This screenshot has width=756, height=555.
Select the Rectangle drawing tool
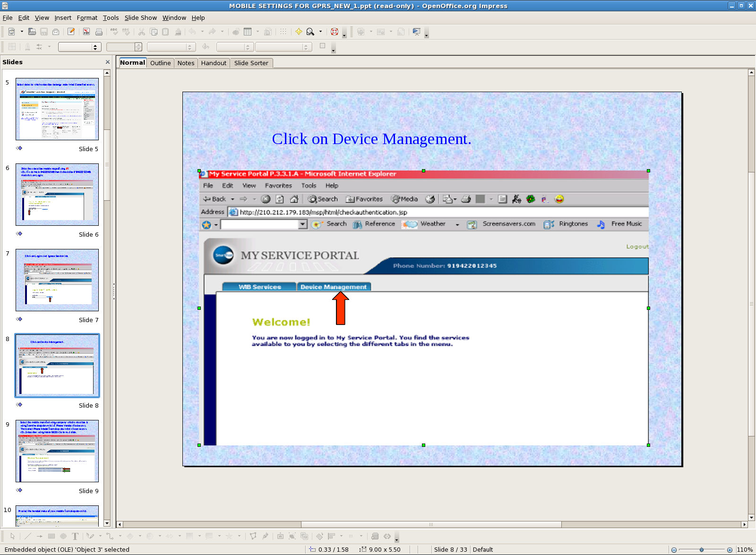[x=52, y=536]
